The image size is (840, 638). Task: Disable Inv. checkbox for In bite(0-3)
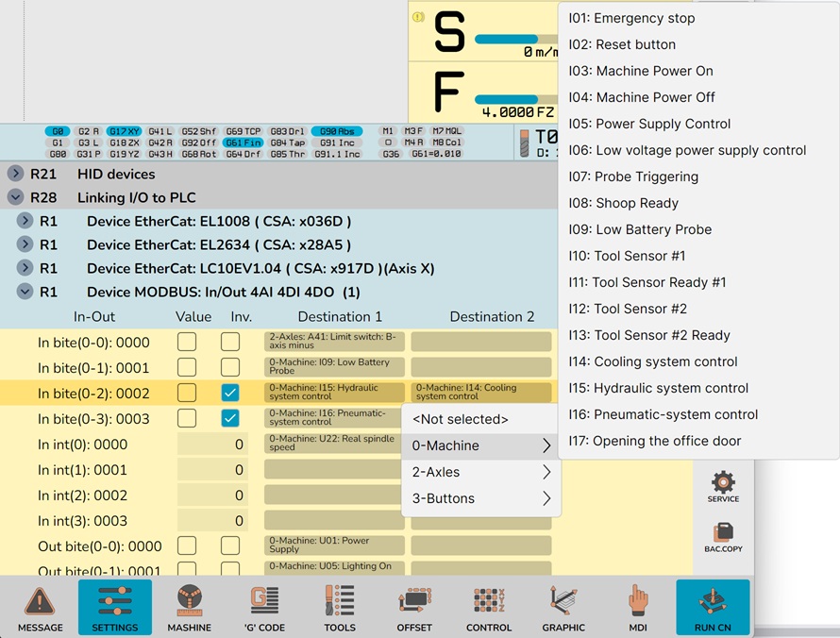pyautogui.click(x=230, y=418)
